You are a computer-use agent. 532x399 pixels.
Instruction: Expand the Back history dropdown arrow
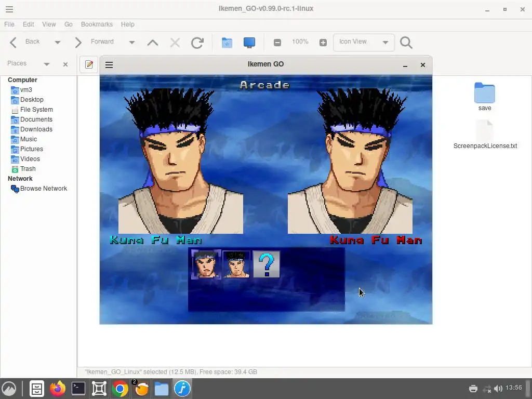57,43
